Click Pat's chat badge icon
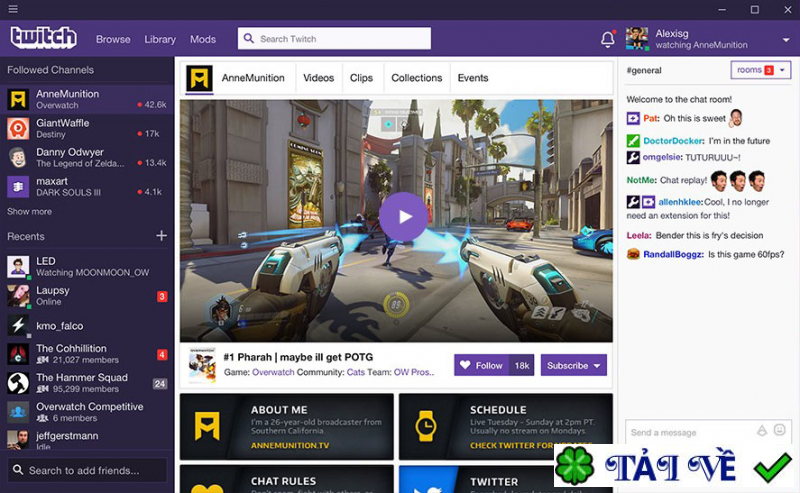800x493 pixels. point(633,118)
